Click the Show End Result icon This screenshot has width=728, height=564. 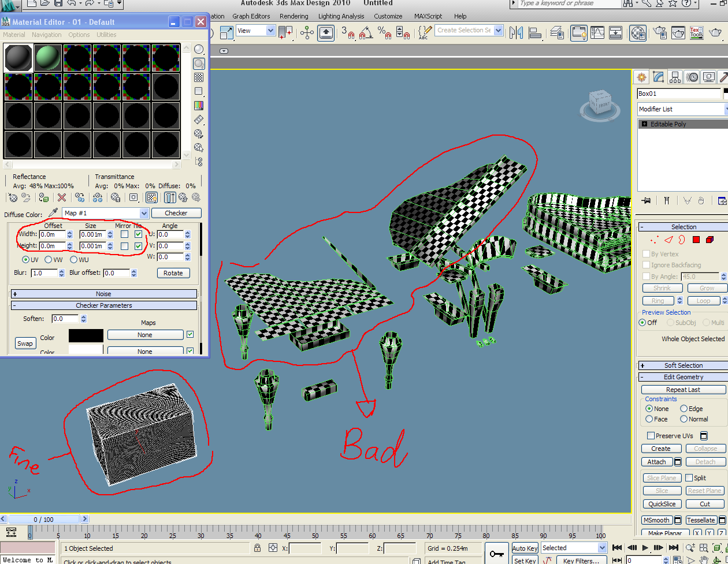coord(170,197)
